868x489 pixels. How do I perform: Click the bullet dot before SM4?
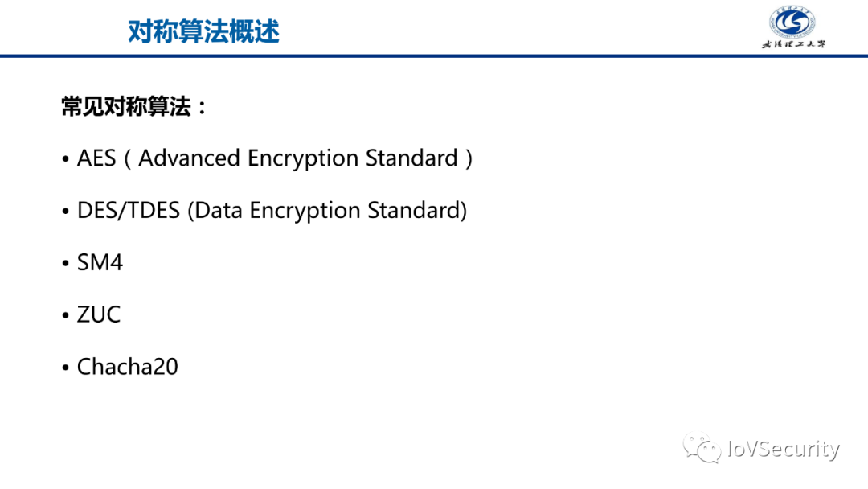click(x=67, y=264)
